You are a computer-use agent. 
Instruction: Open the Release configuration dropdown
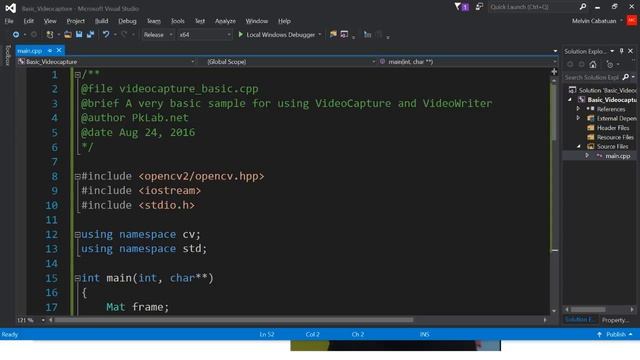(158, 35)
